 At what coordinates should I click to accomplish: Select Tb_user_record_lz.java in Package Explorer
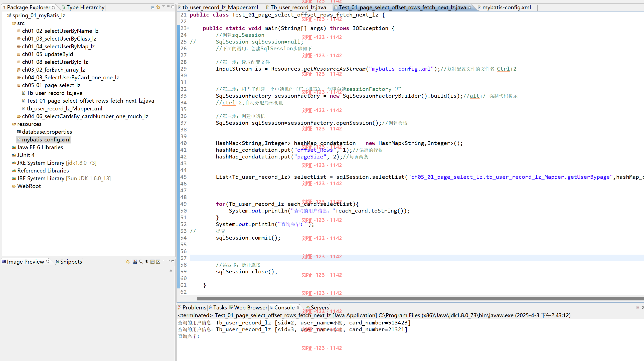coord(52,93)
